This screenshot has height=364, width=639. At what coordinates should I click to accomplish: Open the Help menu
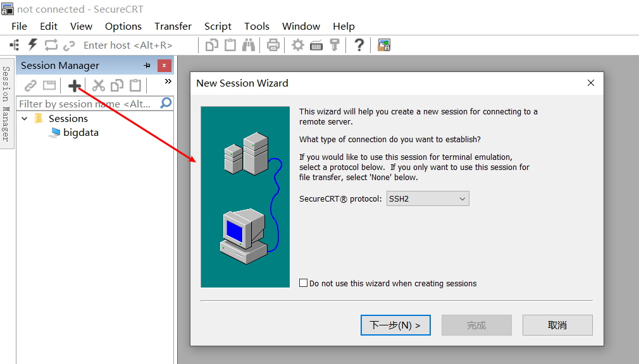pos(344,27)
